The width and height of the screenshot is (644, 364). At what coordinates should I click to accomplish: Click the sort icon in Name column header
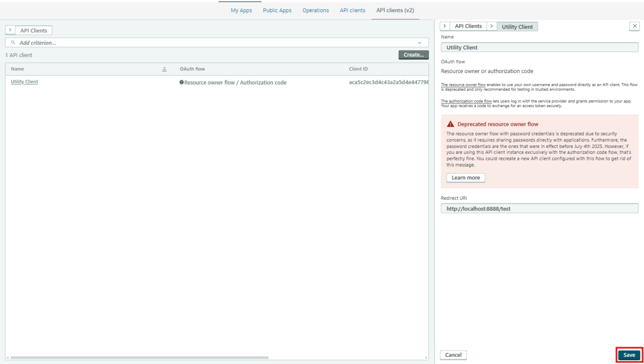click(164, 69)
